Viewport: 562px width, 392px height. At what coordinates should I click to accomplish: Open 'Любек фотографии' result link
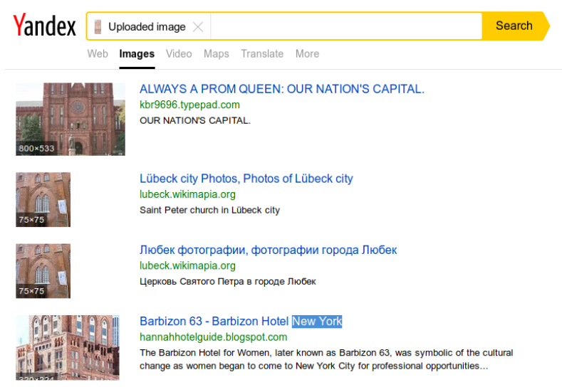coord(268,250)
